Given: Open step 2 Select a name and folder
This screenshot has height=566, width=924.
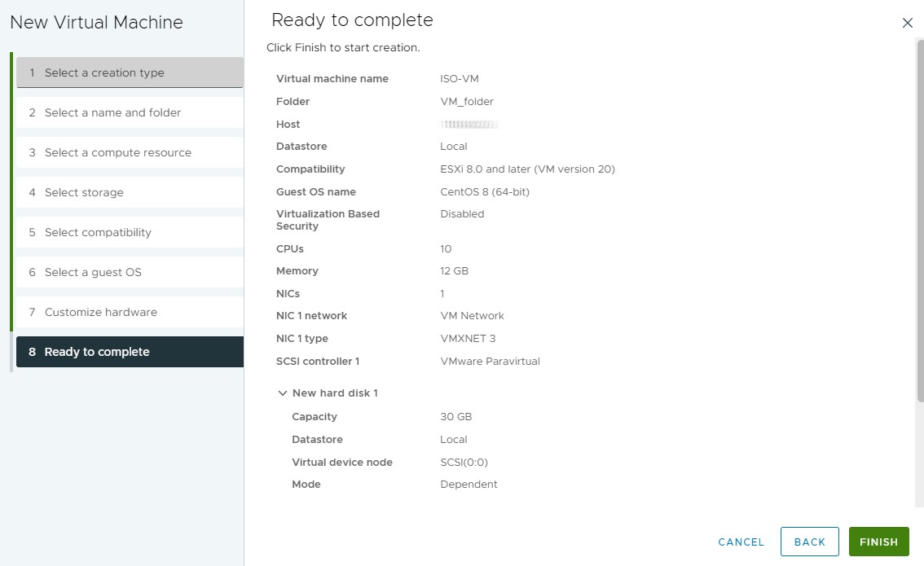Looking at the screenshot, I should tap(130, 112).
